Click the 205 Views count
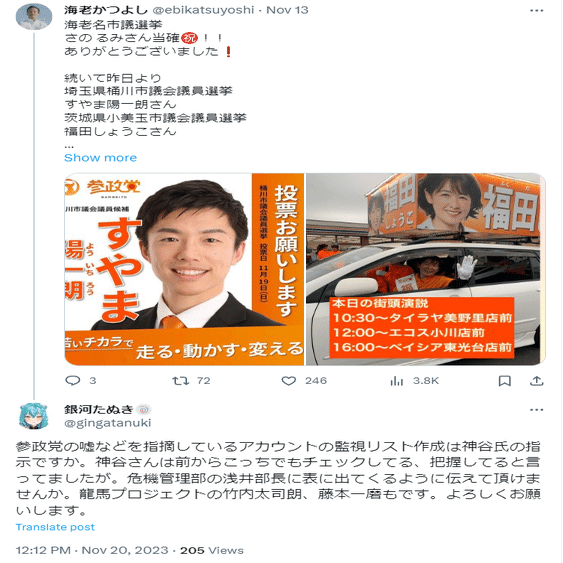The height and width of the screenshot is (563, 563). click(x=212, y=550)
